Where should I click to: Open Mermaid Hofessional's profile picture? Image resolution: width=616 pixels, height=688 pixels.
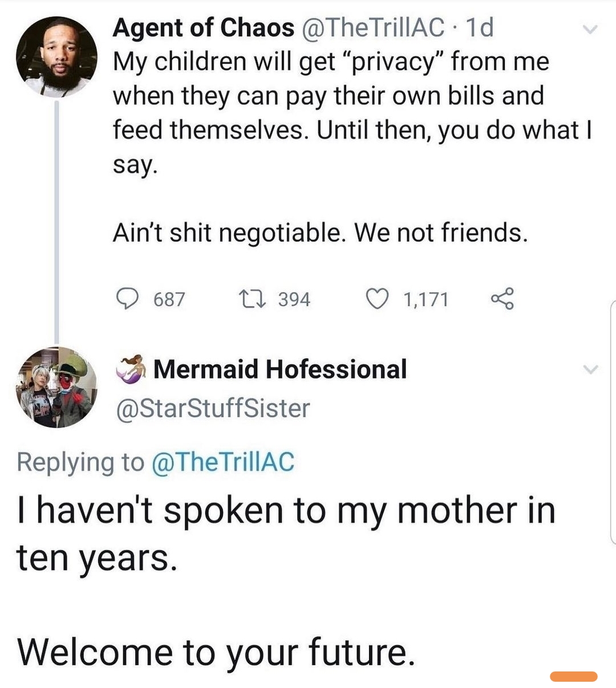(x=56, y=387)
